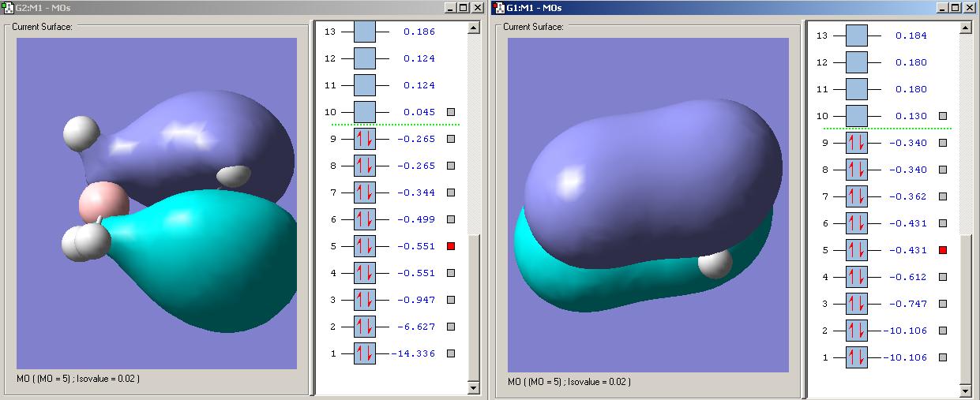Click the G1:M1 orbital list scrollbar thumb
The width and height of the screenshot is (980, 400).
pyautogui.click(x=966, y=308)
